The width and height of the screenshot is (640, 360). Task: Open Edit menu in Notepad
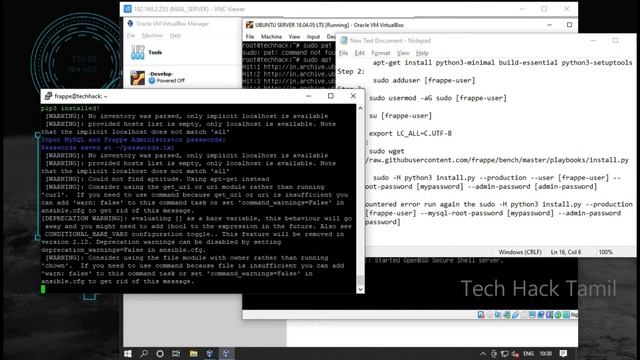[360, 53]
